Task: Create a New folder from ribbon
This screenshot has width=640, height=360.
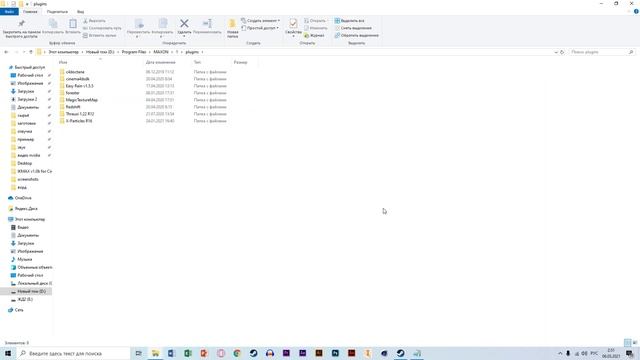Action: pyautogui.click(x=233, y=29)
